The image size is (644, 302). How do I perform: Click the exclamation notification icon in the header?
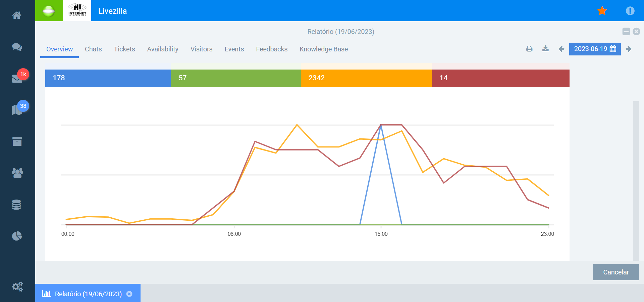[630, 11]
